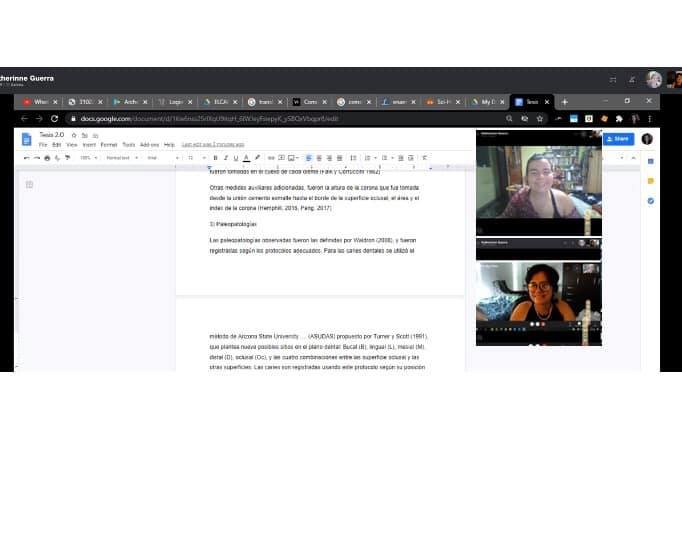Clear formatting with the toolbar icon

pyautogui.click(x=424, y=158)
